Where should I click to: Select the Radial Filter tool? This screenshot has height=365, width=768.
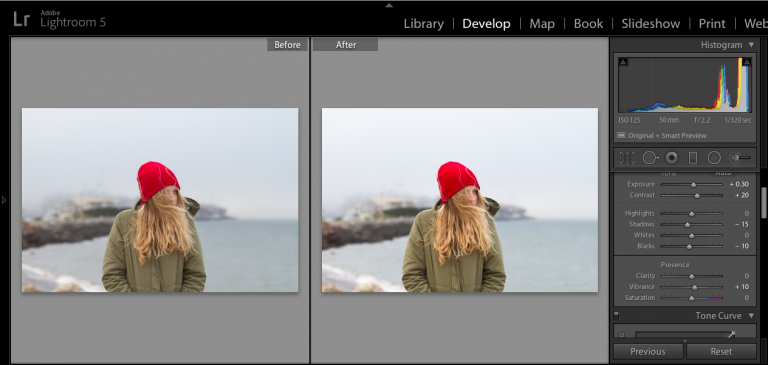point(714,158)
